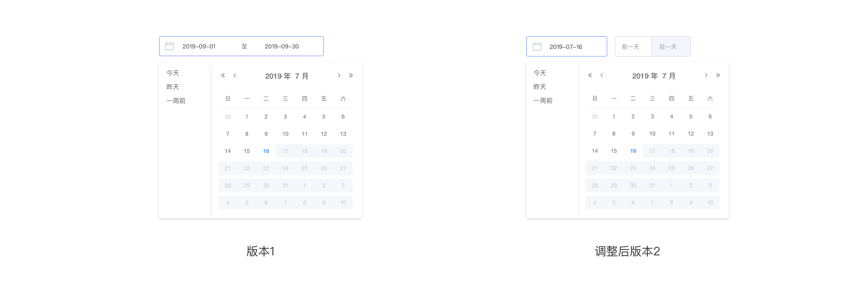This screenshot has width=868, height=297.
Task: Click disabled day 24 in version 1 calendar
Action: click(x=285, y=168)
